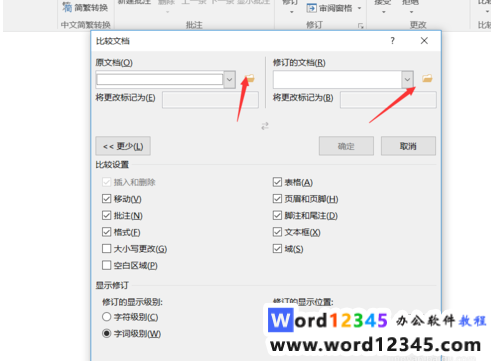Image resolution: width=491 pixels, height=361 pixels.
Task: Click the 中文简繁转换 group label
Action: click(86, 25)
